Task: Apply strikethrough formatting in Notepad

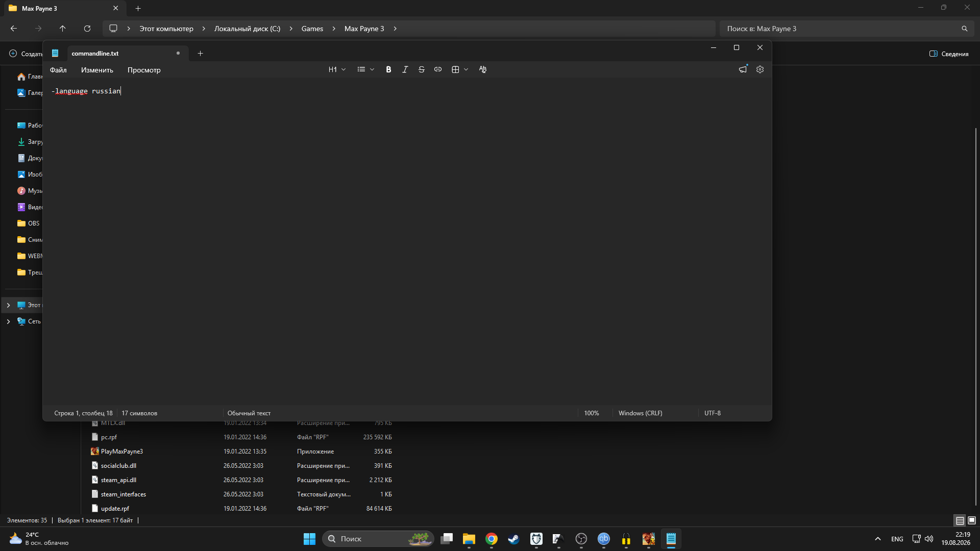Action: click(x=421, y=69)
